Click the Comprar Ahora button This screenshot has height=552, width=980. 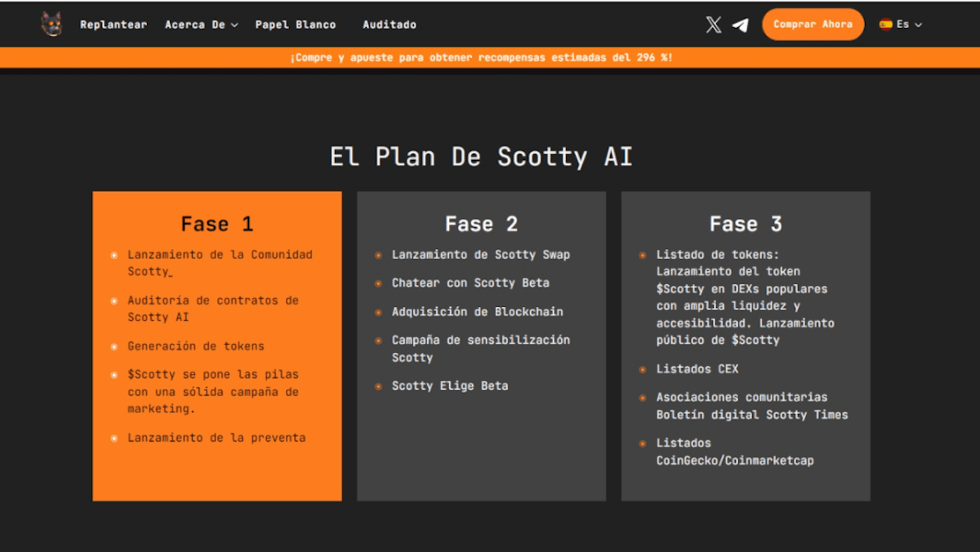(813, 24)
